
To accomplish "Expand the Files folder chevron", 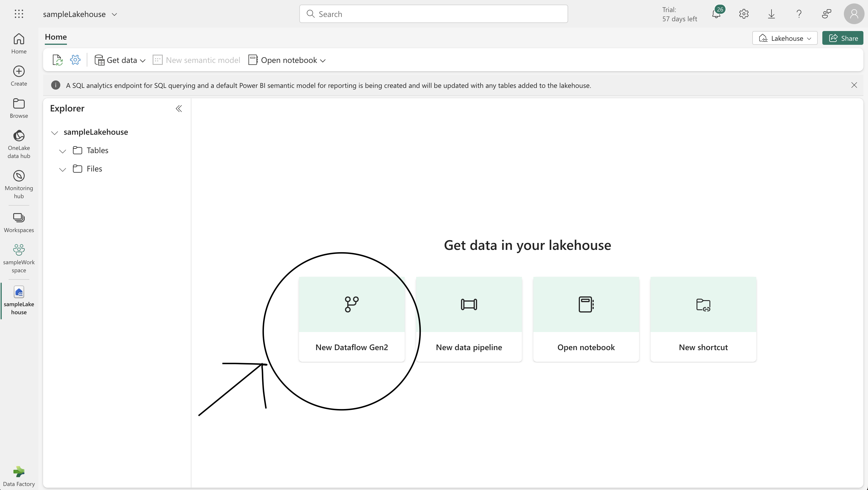I will click(x=62, y=169).
